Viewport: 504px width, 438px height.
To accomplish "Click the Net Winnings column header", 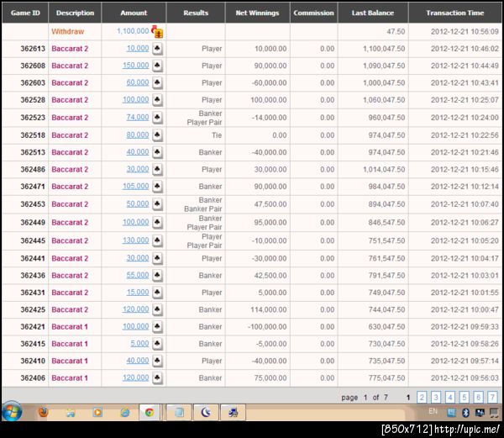I will [x=258, y=13].
